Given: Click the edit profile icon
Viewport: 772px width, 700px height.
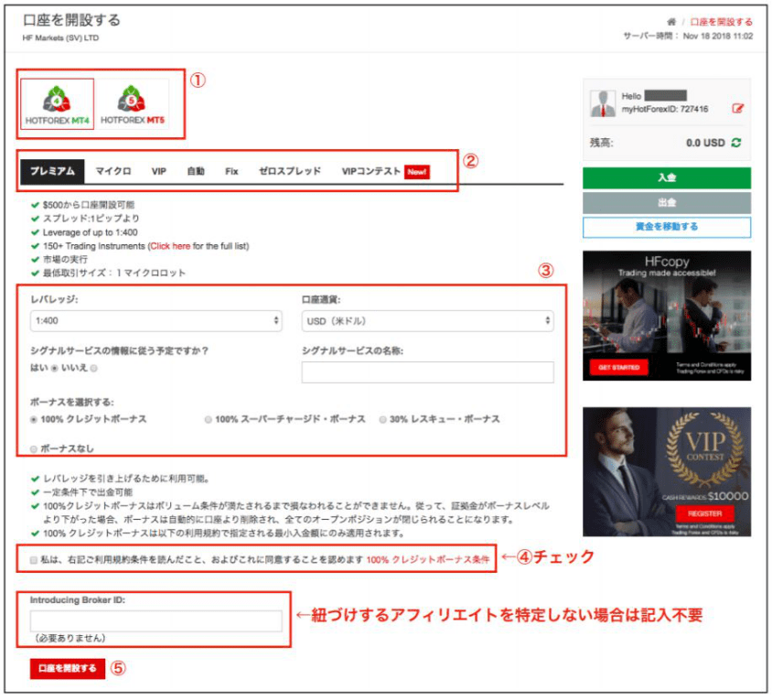Looking at the screenshot, I should coord(738,109).
